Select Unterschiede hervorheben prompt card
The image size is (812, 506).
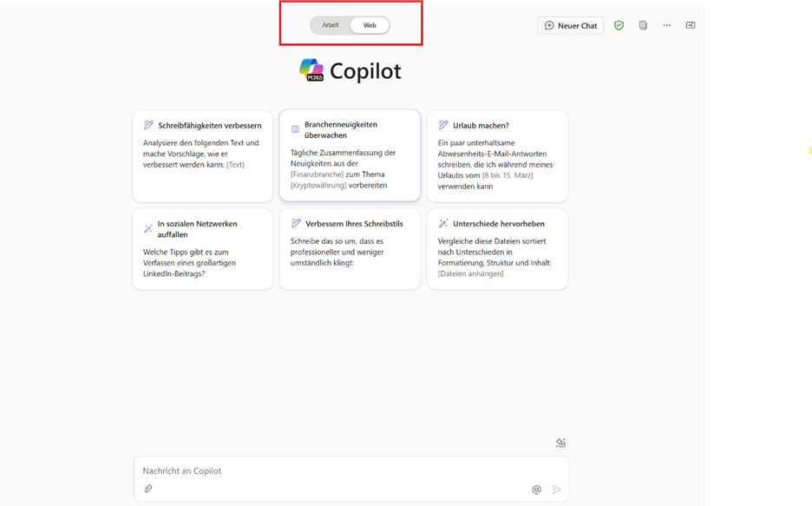point(497,249)
